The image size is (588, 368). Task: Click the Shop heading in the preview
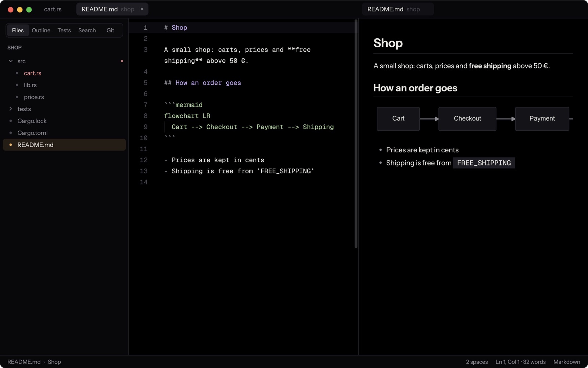388,43
